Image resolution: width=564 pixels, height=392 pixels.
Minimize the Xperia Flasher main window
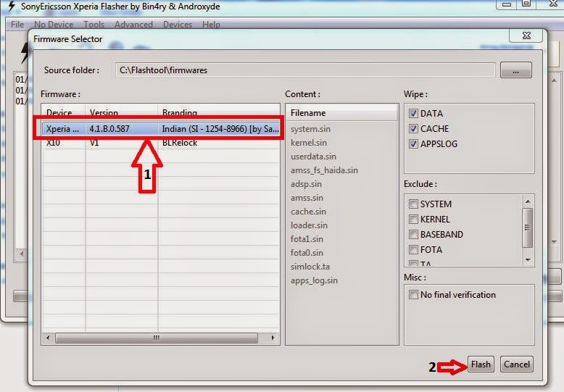(x=507, y=4)
